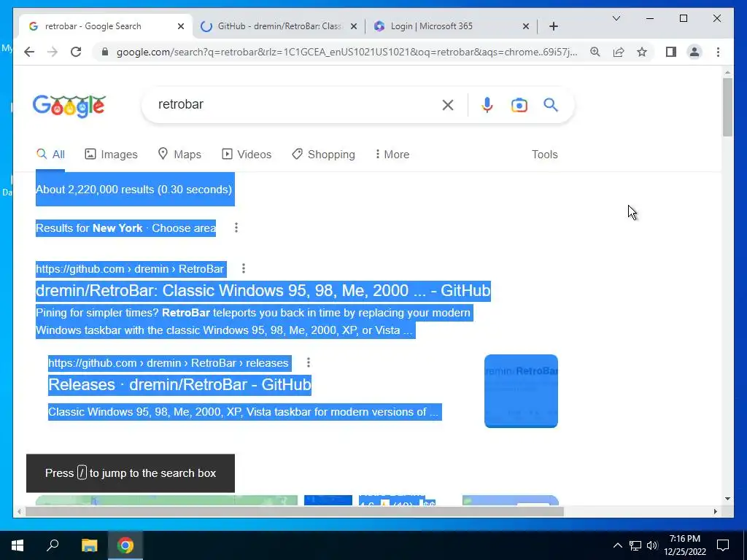747x560 pixels.
Task: Reload the page with refresh icon
Action: click(x=76, y=52)
